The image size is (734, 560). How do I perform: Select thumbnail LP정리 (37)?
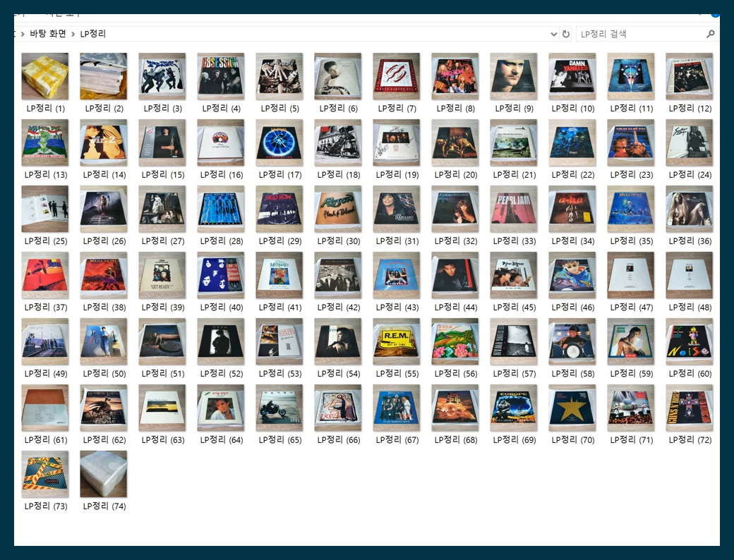tap(45, 276)
